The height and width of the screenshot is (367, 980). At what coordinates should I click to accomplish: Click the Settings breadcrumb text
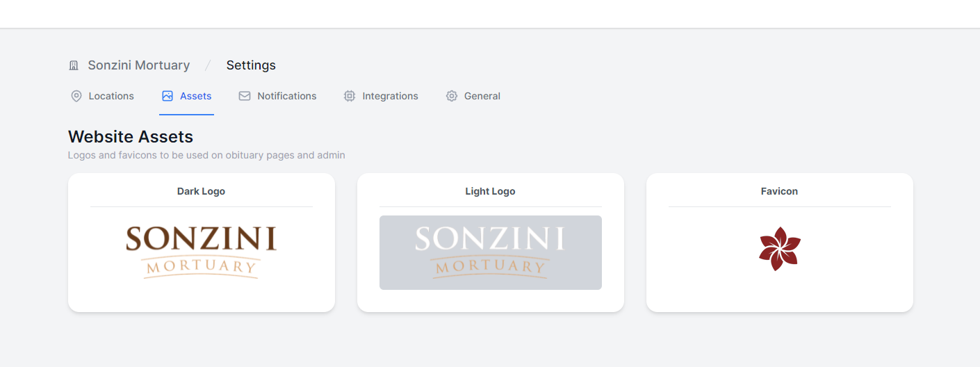coord(251,65)
